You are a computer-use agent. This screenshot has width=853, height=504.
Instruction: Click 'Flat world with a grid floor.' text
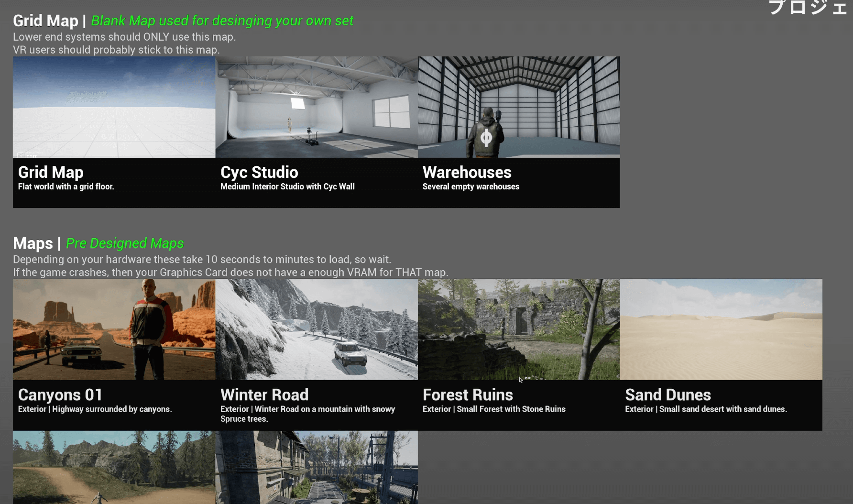66,186
